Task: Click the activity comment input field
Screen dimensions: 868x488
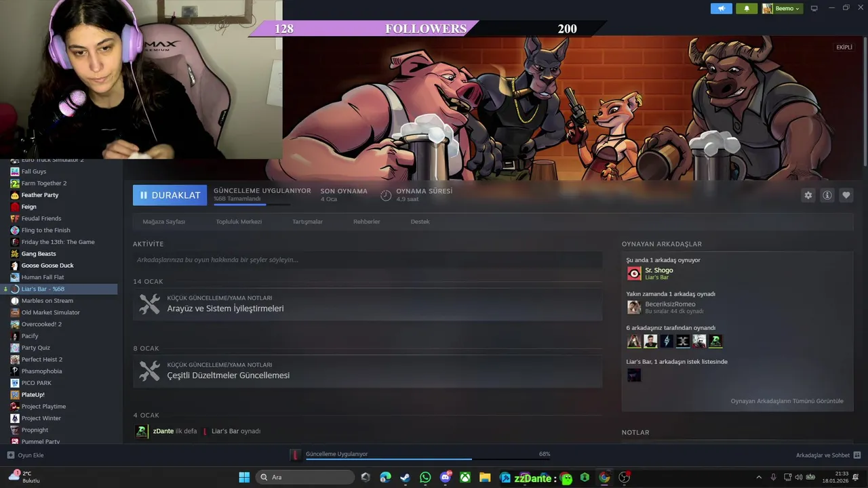Action: (368, 260)
